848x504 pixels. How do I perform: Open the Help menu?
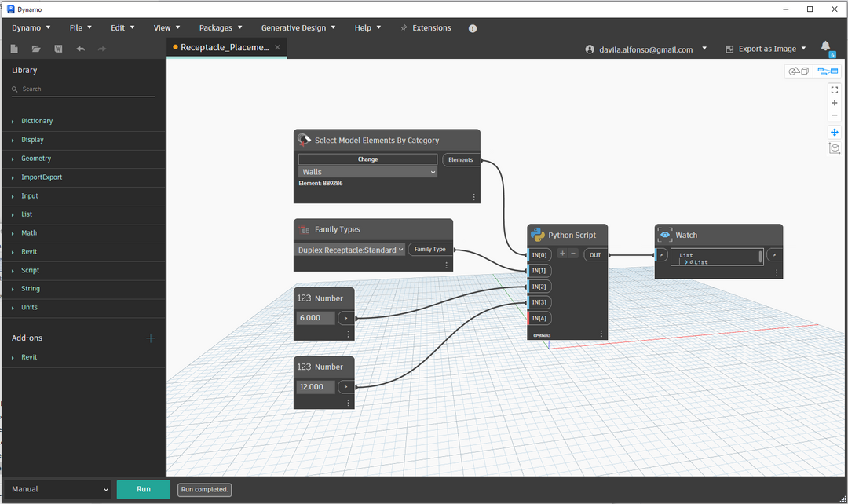(367, 28)
